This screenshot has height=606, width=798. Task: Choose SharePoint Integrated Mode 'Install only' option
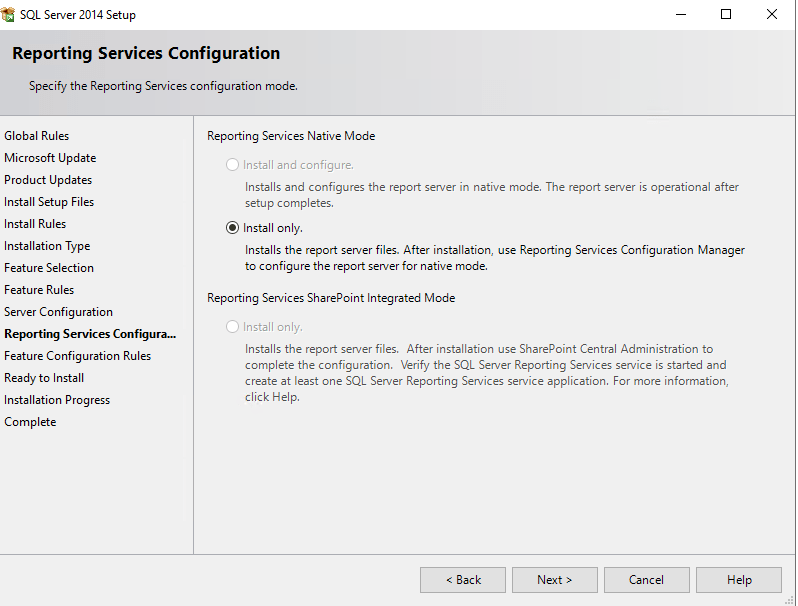point(233,327)
